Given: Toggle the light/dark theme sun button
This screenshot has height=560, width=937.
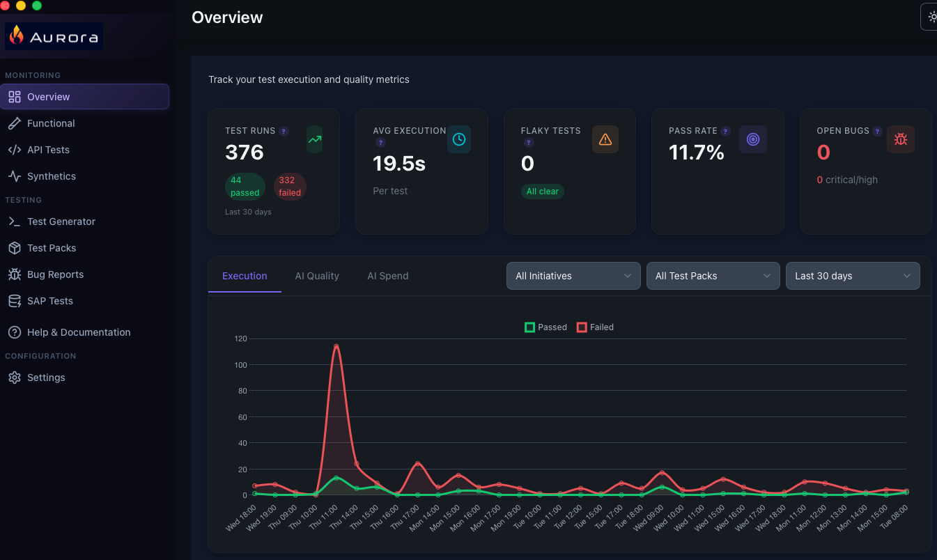Looking at the screenshot, I should (x=931, y=17).
